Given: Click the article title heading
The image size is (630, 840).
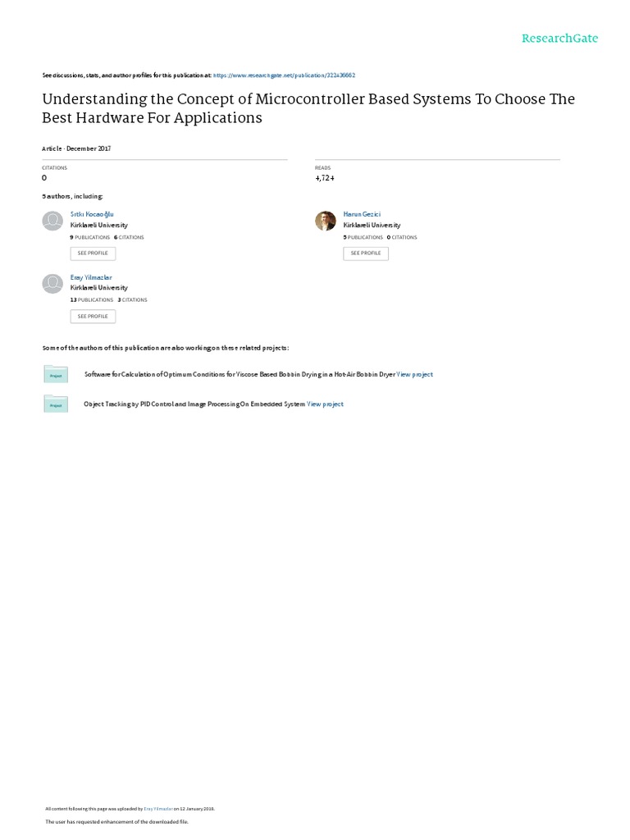Looking at the screenshot, I should [308, 108].
